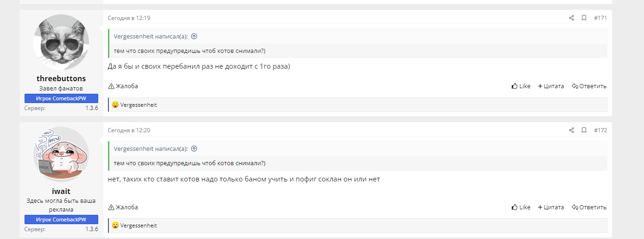Viewport: 644px width, 239px height.
Task: Add threebuttons' post to multi-quote with Цитата
Action: coord(551,86)
